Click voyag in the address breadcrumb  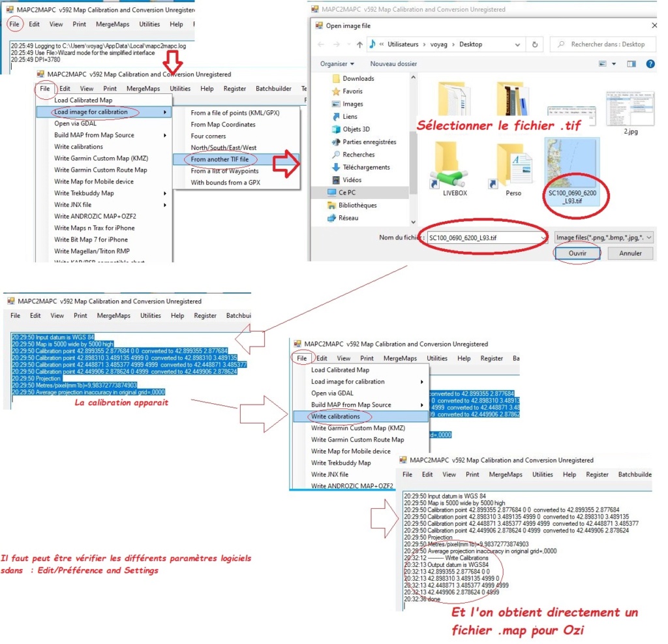[x=438, y=44]
